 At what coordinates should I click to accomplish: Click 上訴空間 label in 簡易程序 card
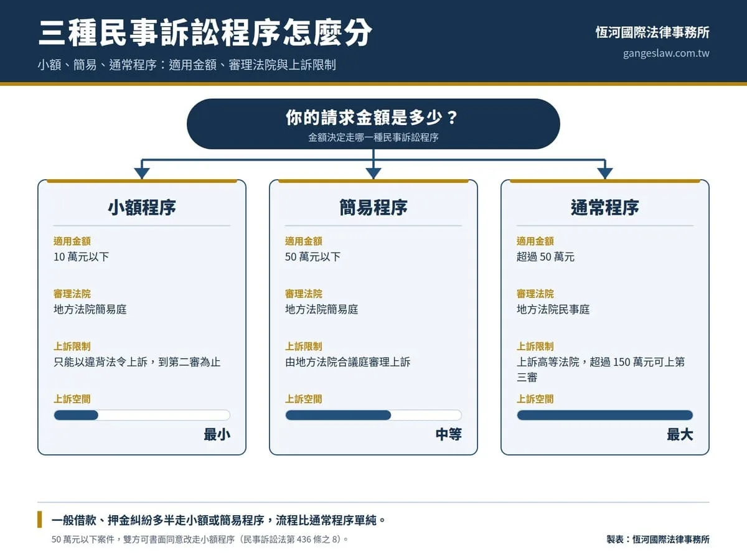tap(304, 399)
